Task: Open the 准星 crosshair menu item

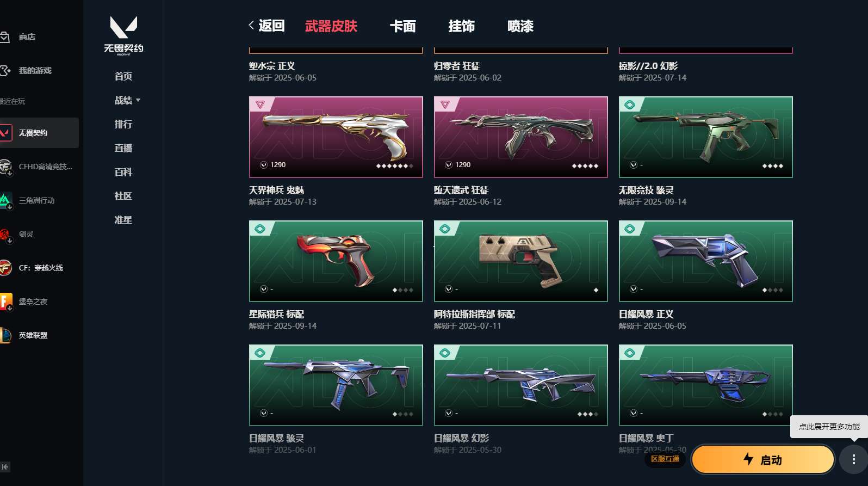Action: point(123,220)
